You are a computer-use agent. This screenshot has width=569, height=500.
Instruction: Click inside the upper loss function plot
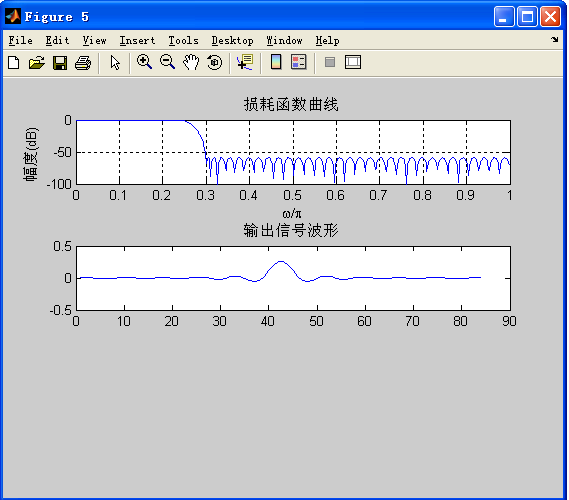click(293, 152)
